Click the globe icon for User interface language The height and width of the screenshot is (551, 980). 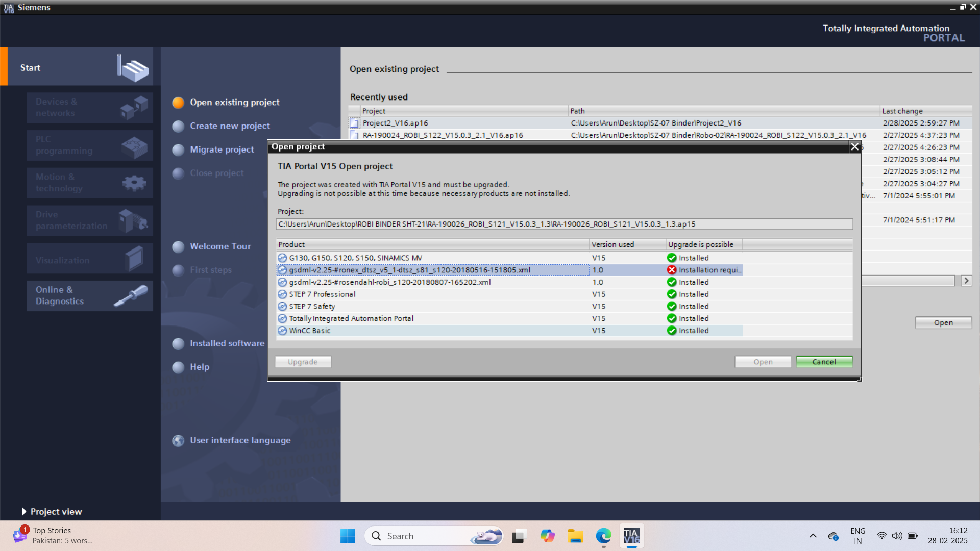pos(178,441)
